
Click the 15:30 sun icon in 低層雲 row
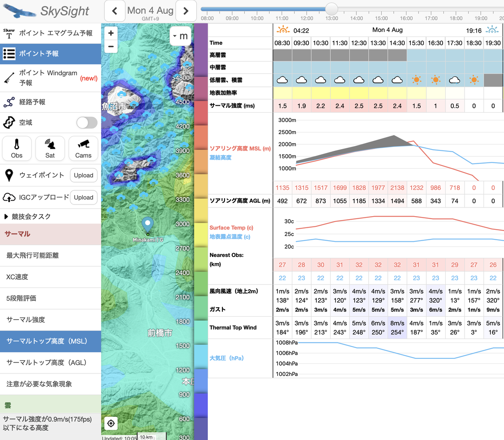(416, 80)
